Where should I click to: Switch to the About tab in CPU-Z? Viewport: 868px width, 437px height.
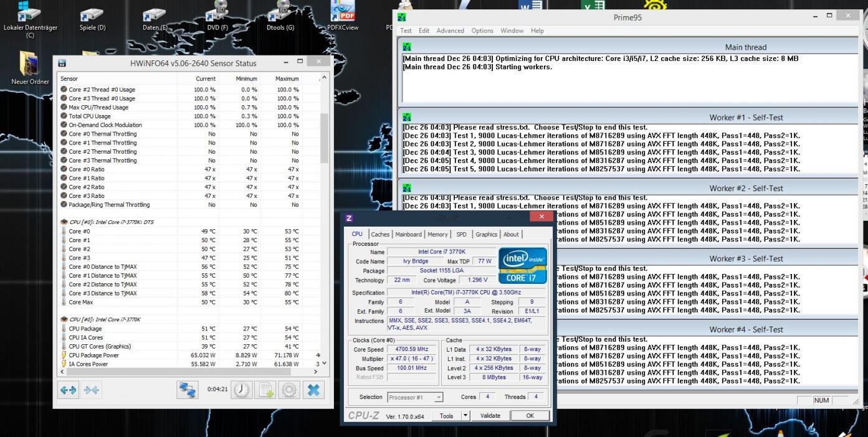(x=511, y=235)
